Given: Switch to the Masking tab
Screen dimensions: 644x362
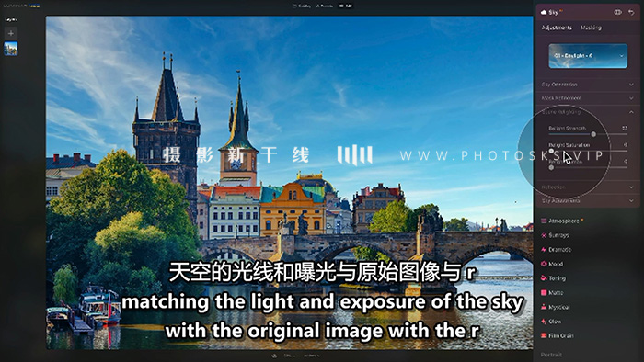Looking at the screenshot, I should pos(591,28).
